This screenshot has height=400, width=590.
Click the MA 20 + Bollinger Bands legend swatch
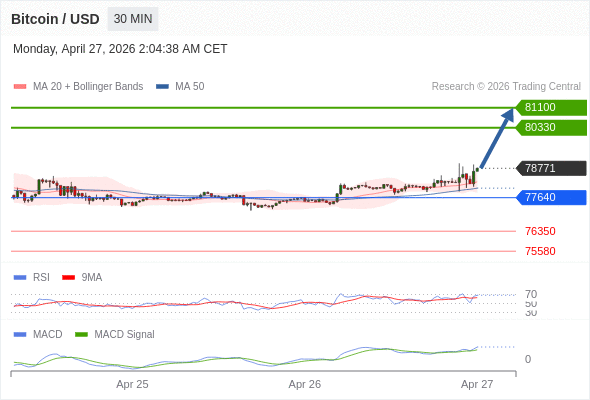[20, 87]
